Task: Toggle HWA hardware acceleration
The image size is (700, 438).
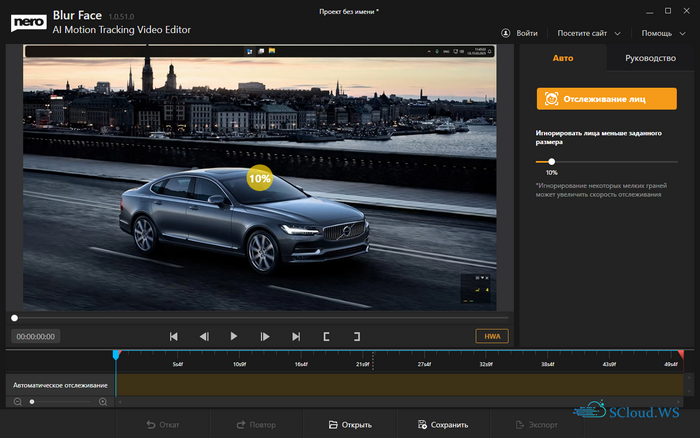Action: pos(491,336)
